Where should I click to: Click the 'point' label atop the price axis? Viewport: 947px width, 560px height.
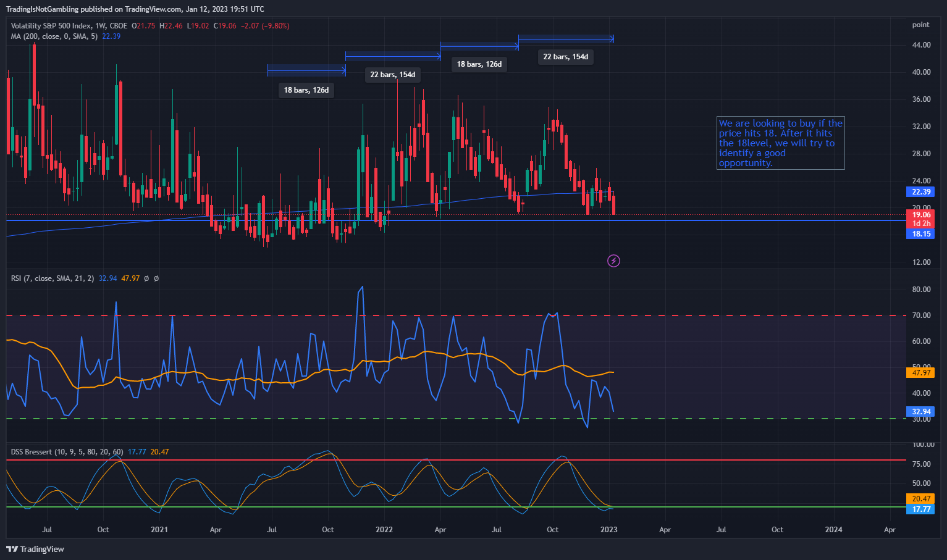coord(920,25)
